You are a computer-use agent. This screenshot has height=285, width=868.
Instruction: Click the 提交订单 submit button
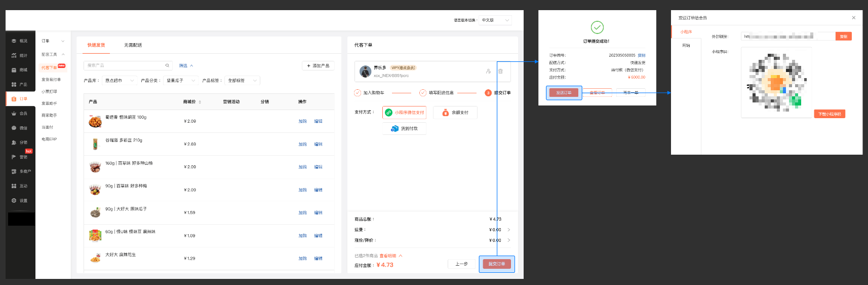(497, 264)
